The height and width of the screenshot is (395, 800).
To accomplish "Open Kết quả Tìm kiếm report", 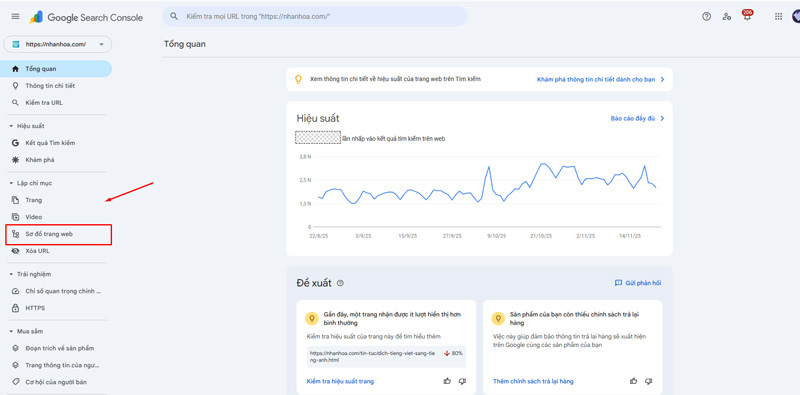I will (56, 143).
